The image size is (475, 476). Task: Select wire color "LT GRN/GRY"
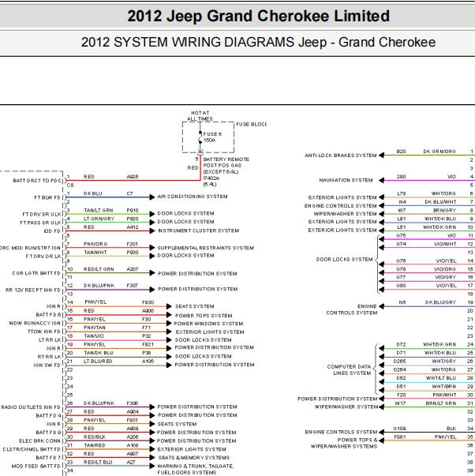[x=99, y=219]
